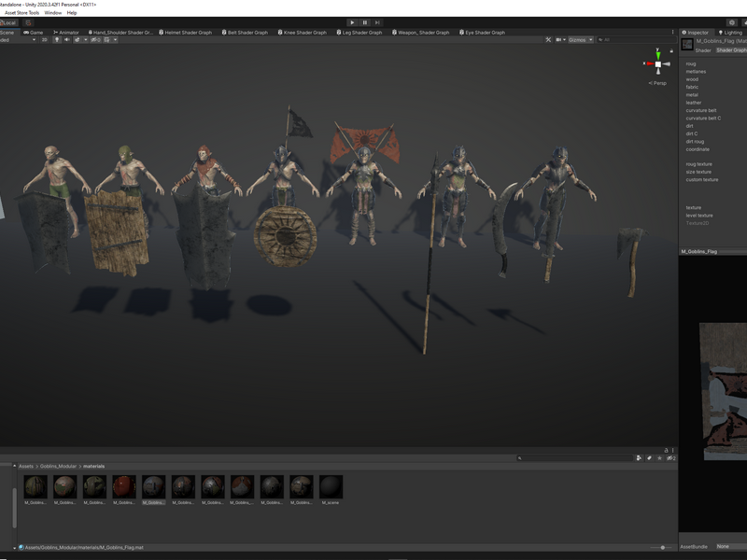Click the Project panel vertical scrollbar
Image resolution: width=747 pixels, height=560 pixels.
click(14, 508)
